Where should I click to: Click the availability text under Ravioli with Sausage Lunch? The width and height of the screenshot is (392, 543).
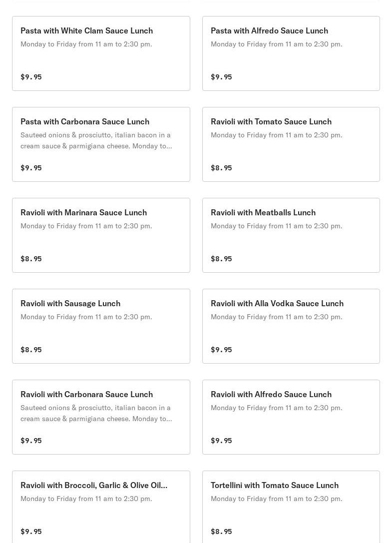point(86,317)
